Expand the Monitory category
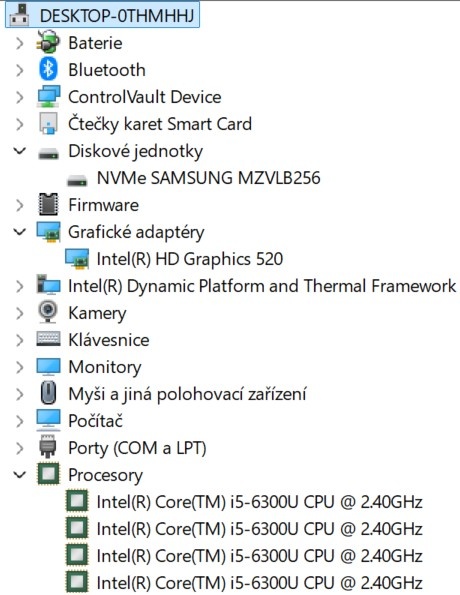 click(x=20, y=367)
